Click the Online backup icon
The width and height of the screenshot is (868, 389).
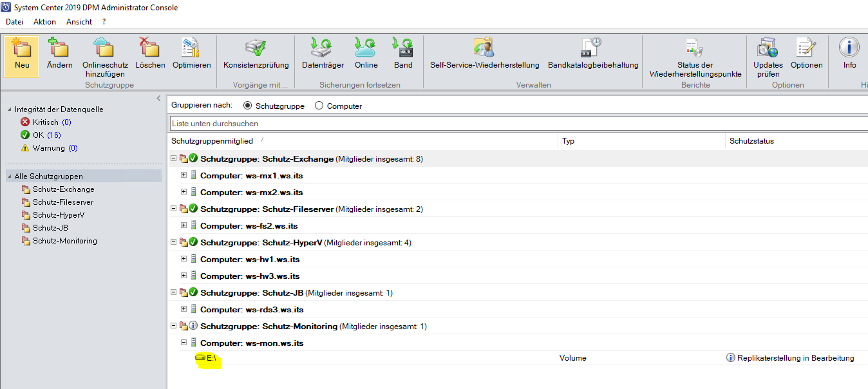click(x=366, y=48)
